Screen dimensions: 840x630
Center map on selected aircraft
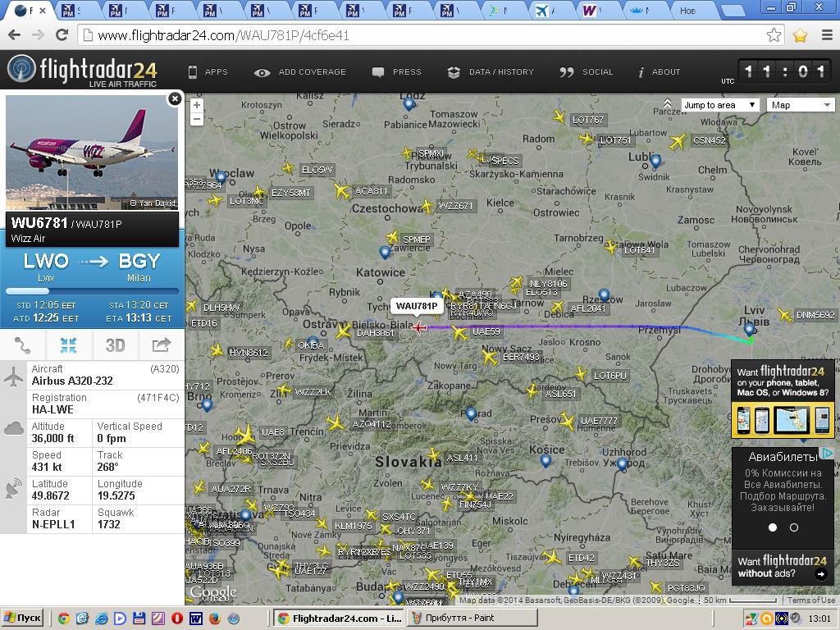(x=68, y=345)
